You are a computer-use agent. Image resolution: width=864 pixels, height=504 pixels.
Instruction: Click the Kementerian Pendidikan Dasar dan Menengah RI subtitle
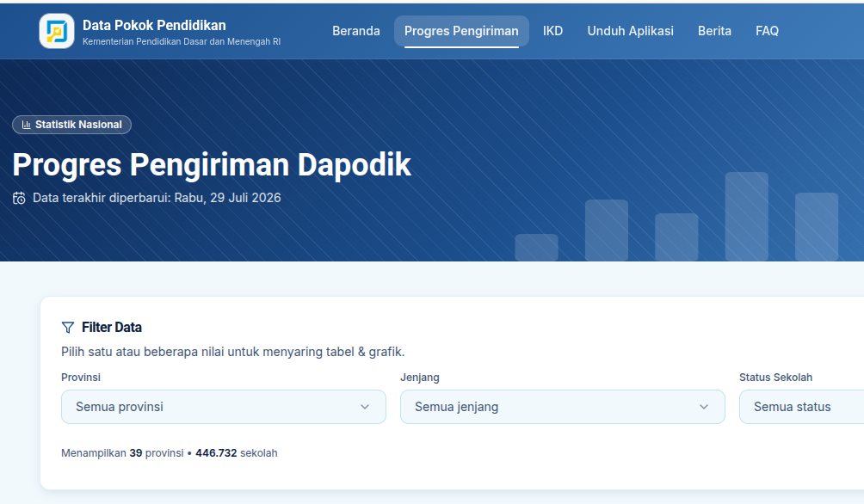coord(182,42)
